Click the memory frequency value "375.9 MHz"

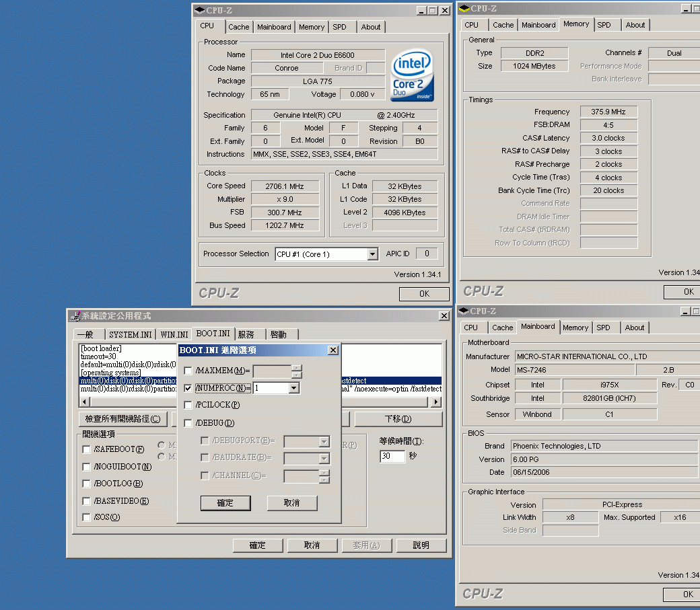coord(608,112)
